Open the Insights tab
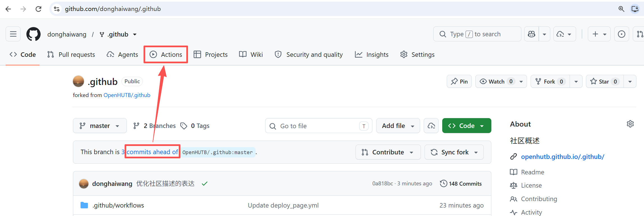 [372, 55]
